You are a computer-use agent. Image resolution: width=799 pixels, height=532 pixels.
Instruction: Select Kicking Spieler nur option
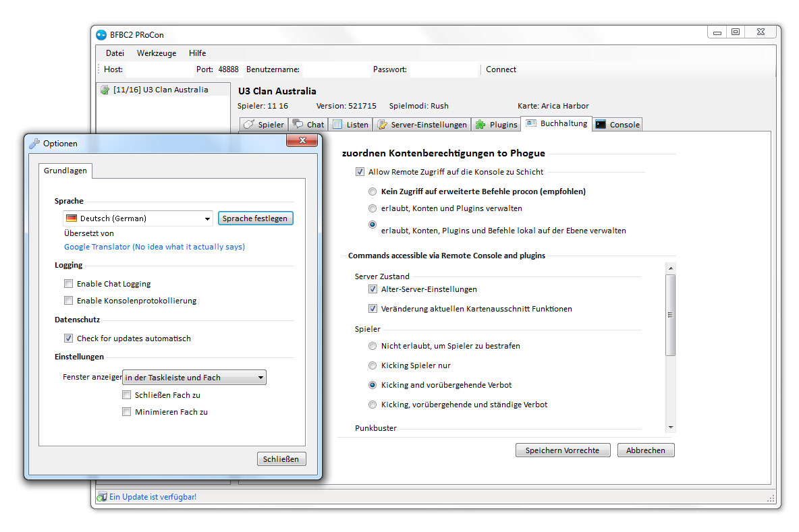pos(373,365)
